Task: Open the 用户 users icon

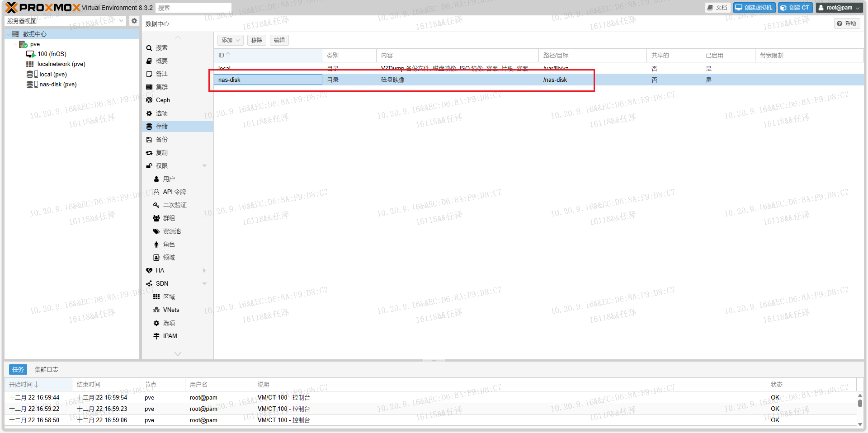Action: point(156,179)
